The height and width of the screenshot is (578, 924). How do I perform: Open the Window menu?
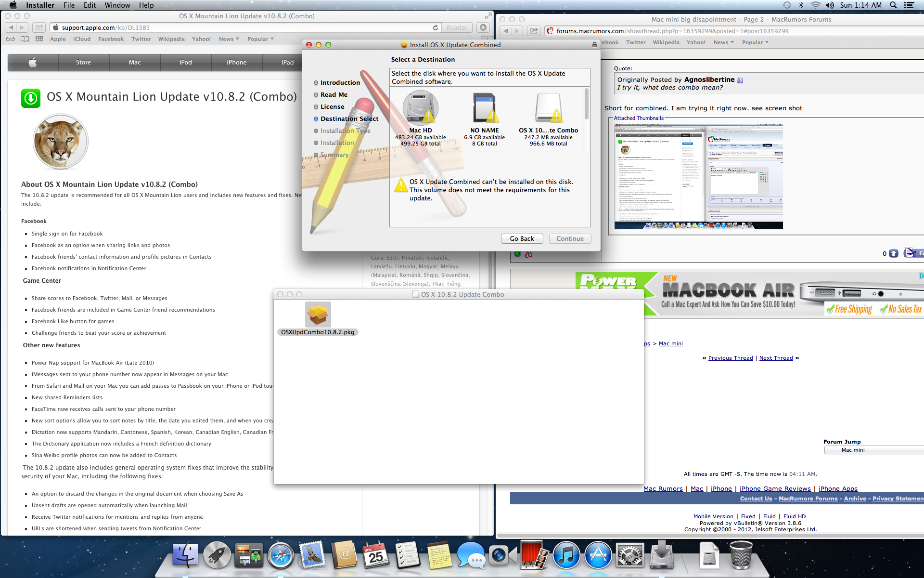pyautogui.click(x=117, y=5)
